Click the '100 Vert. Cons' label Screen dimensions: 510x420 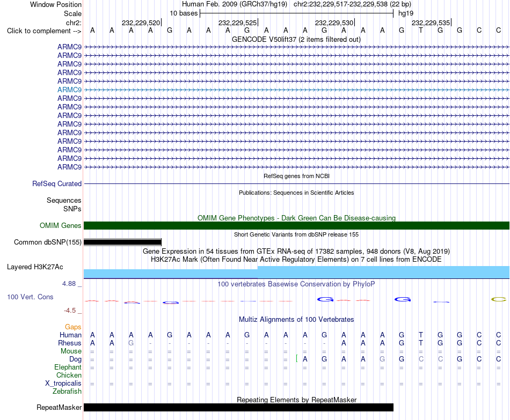pos(30,297)
